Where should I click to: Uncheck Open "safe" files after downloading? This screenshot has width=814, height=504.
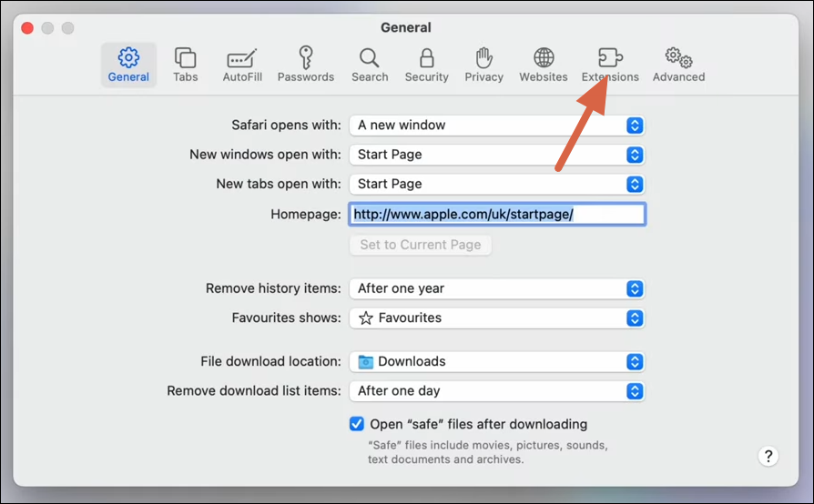click(357, 424)
